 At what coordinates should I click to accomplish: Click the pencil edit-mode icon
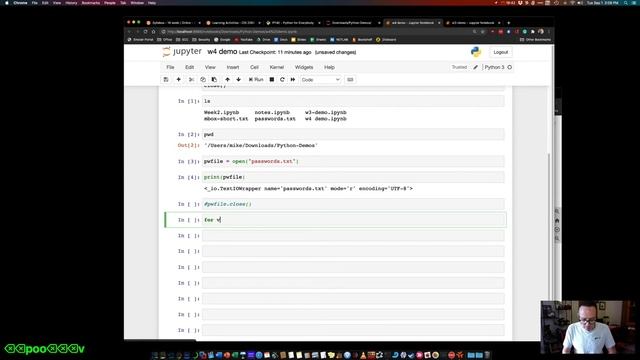(x=476, y=67)
